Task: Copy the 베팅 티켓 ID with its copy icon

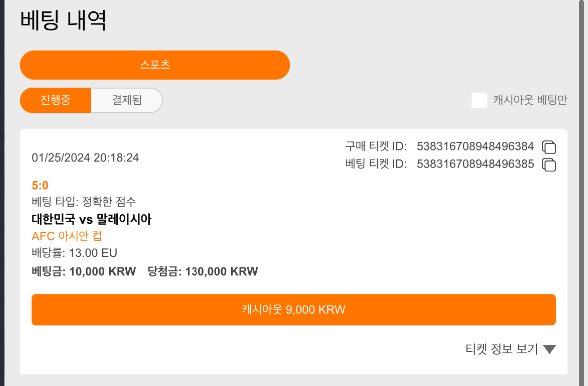Action: (x=549, y=165)
